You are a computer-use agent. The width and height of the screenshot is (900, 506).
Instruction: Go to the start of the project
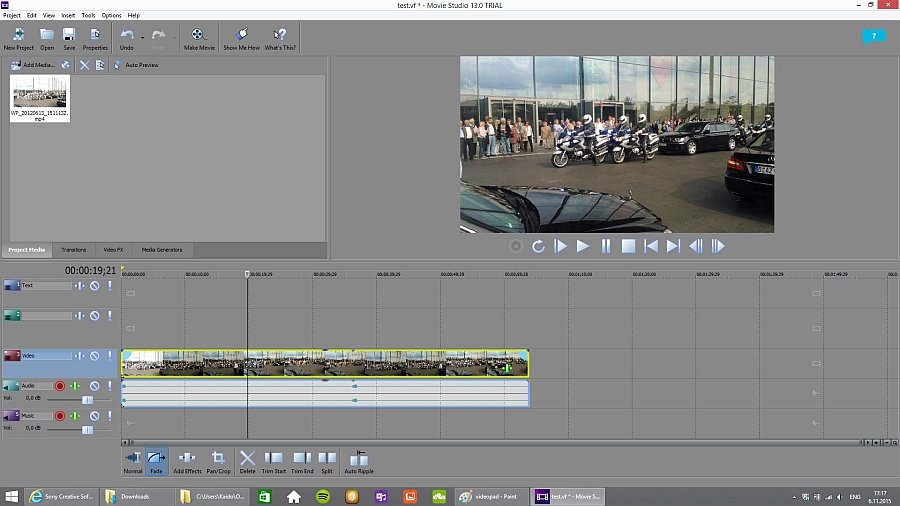click(651, 246)
